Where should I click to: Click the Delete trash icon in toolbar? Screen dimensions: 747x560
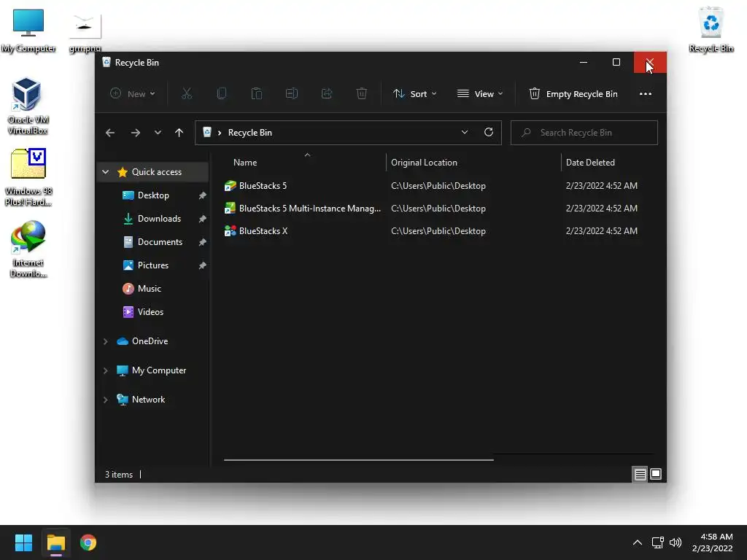pyautogui.click(x=362, y=94)
